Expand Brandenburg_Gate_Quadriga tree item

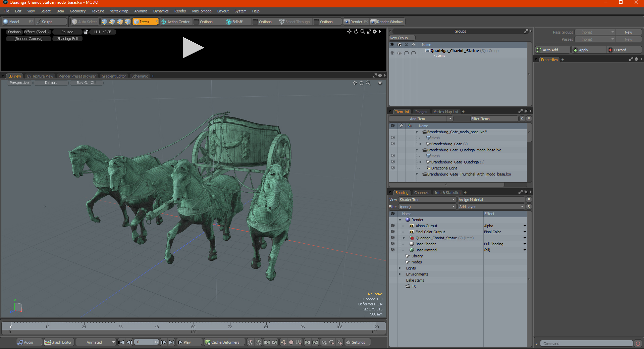click(x=421, y=162)
